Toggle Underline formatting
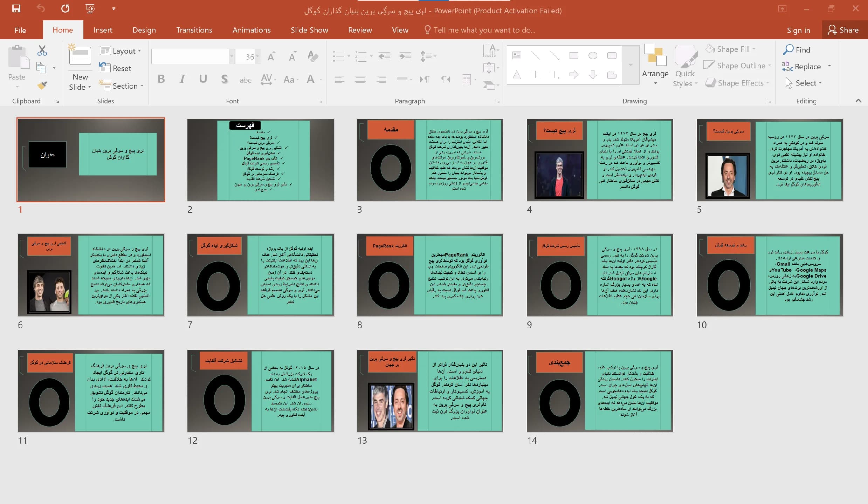868x504 pixels. tap(203, 79)
